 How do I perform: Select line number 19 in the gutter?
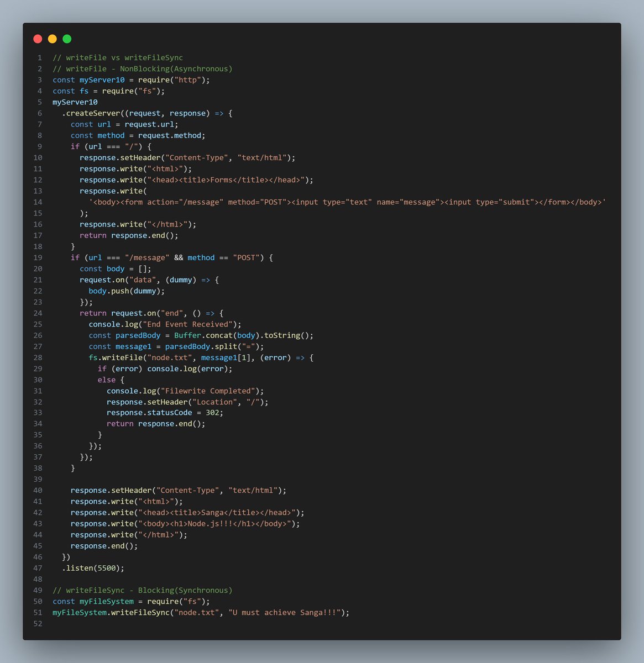(x=38, y=257)
